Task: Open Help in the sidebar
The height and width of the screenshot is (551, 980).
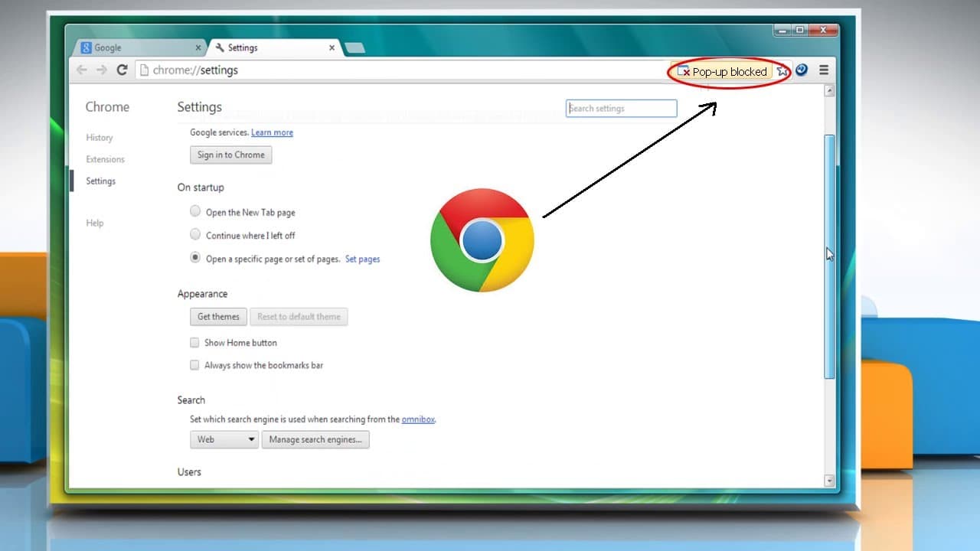Action: coord(95,223)
